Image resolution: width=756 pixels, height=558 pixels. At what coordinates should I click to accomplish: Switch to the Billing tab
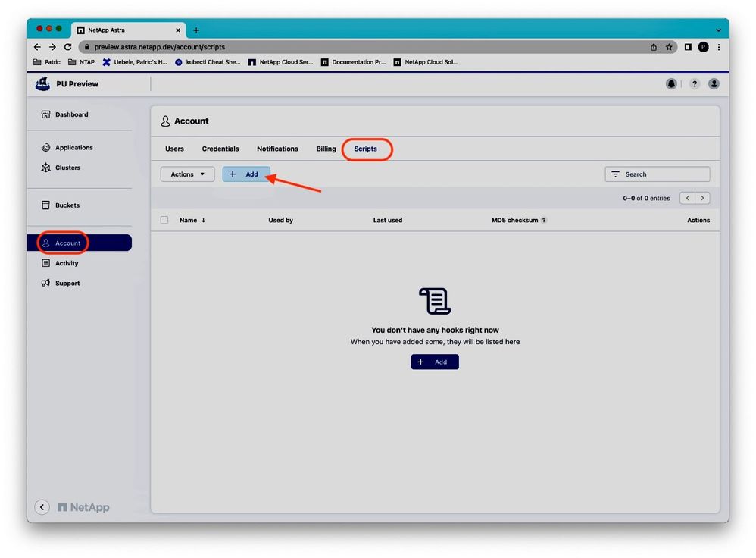(x=326, y=149)
